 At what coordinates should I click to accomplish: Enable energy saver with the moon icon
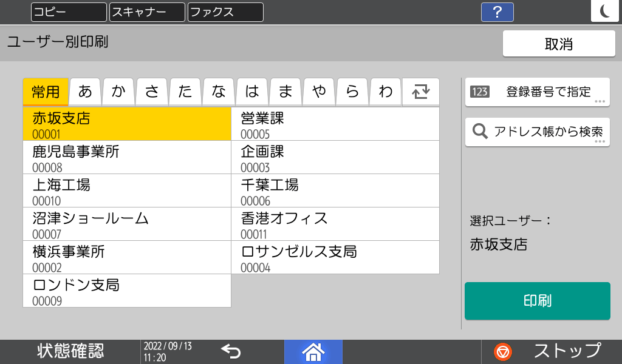(605, 10)
